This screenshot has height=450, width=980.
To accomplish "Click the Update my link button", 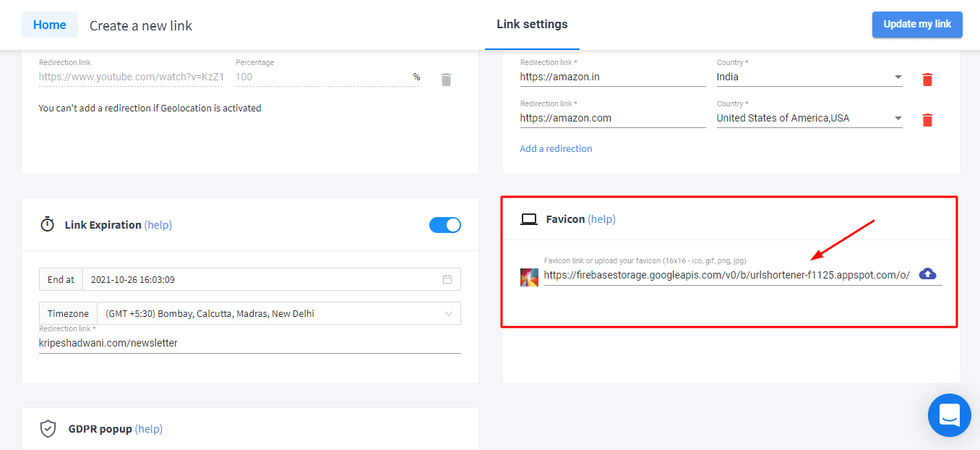I will 916,25.
